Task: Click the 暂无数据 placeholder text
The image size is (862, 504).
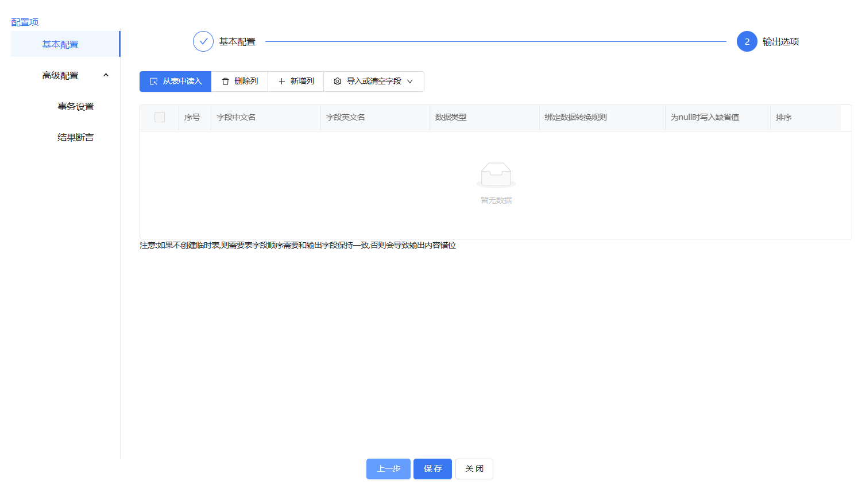Action: pos(496,200)
